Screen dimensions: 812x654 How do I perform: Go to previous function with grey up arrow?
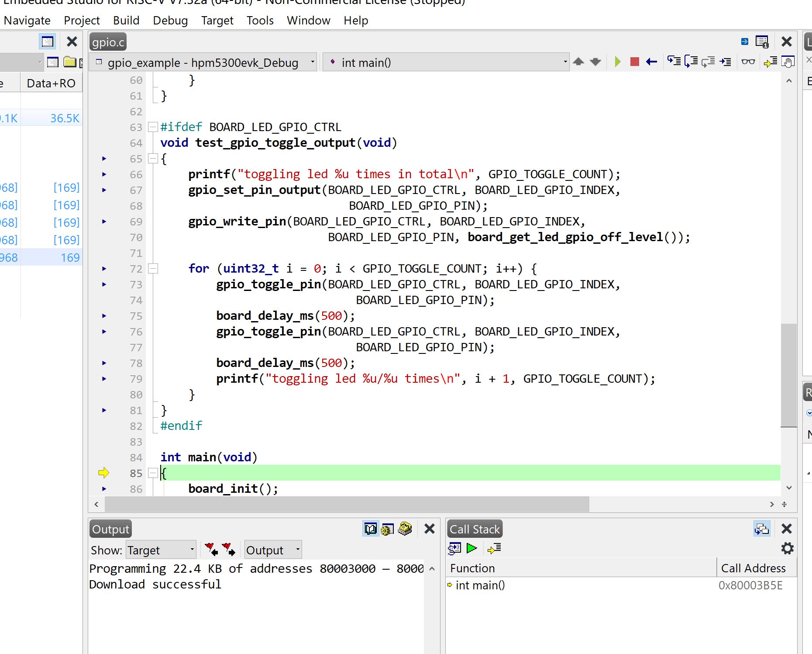point(578,62)
